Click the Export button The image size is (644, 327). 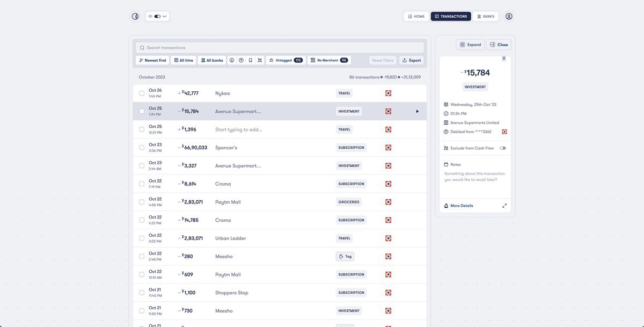(x=412, y=61)
